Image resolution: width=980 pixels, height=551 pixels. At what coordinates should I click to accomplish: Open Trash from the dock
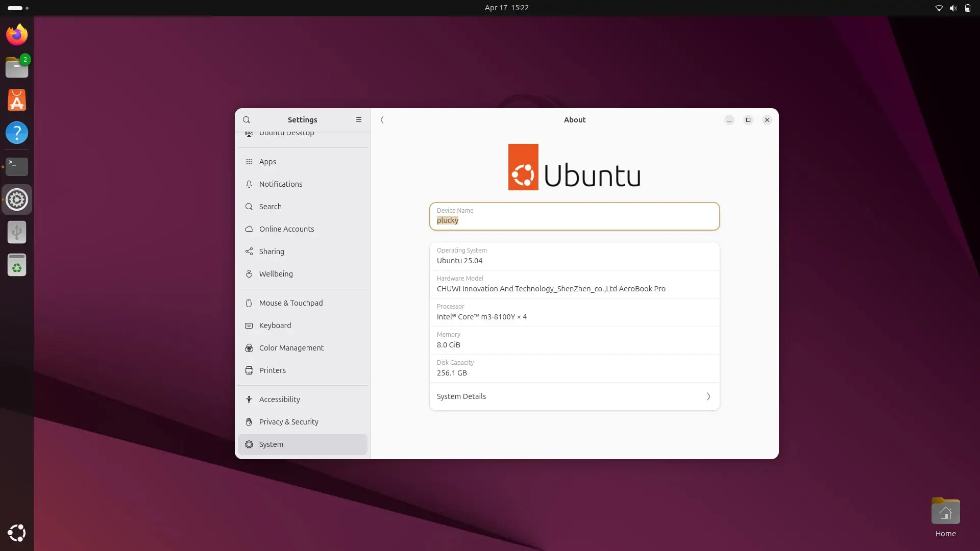[x=17, y=265]
